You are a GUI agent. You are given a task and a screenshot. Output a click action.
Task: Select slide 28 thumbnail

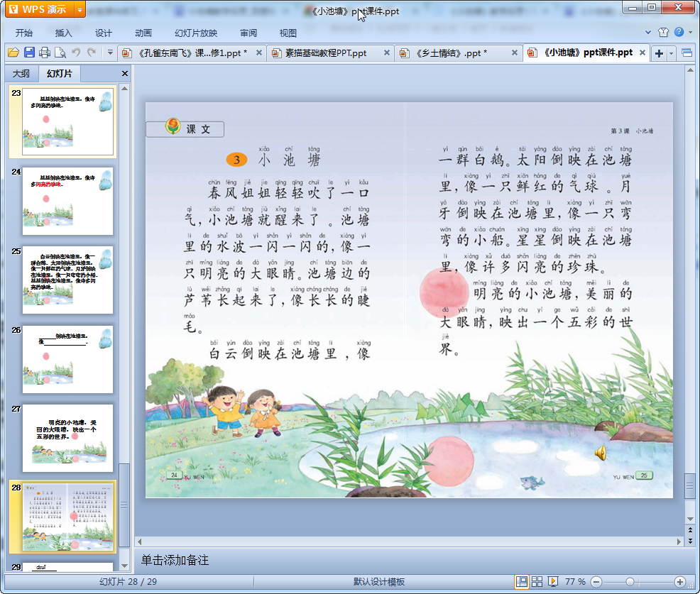[68, 517]
